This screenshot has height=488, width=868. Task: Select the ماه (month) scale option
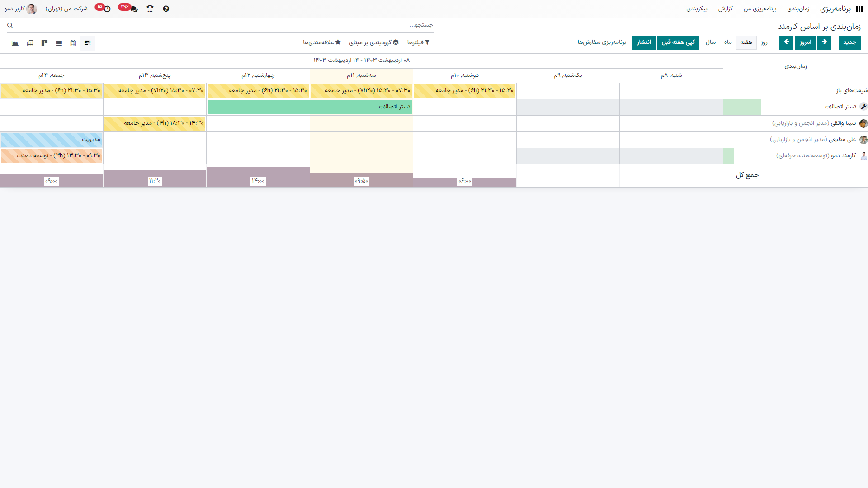(728, 42)
